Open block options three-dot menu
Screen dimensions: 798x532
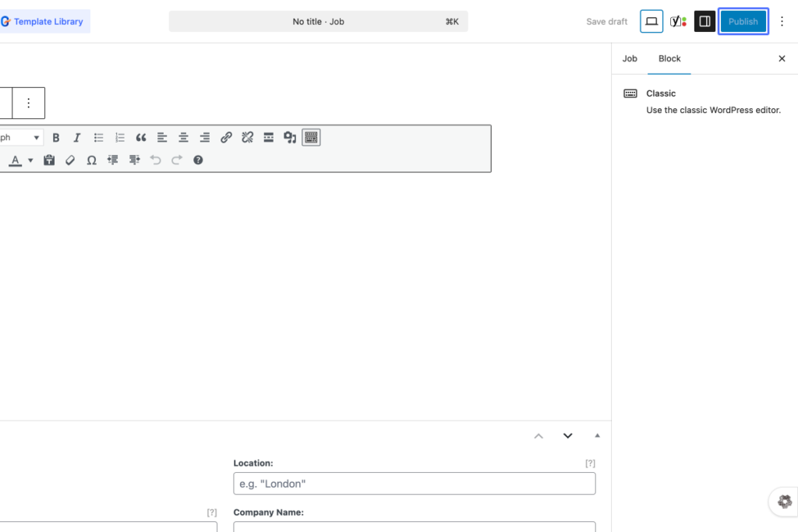click(x=29, y=104)
